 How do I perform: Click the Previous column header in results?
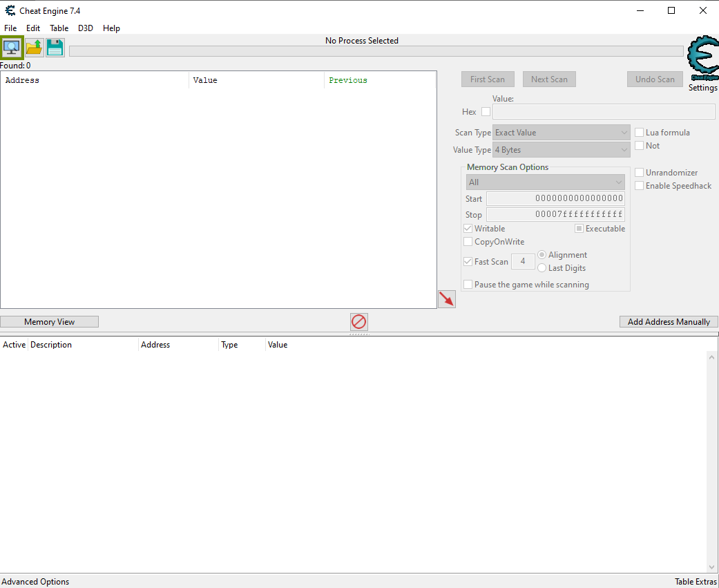380,80
